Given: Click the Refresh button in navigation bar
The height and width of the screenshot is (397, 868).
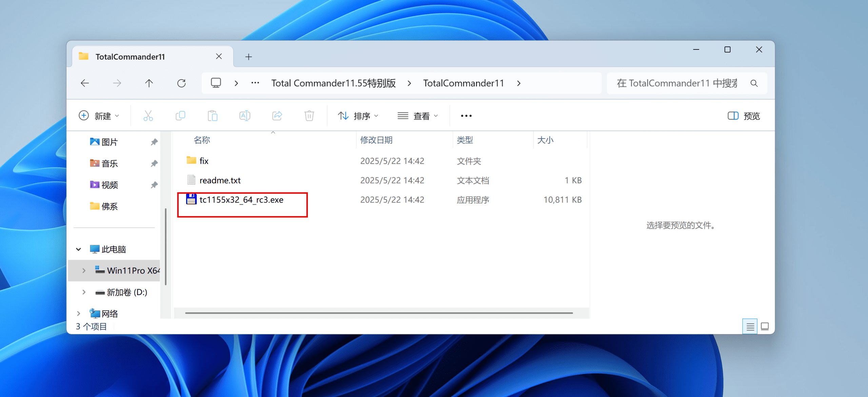Looking at the screenshot, I should click(x=181, y=83).
